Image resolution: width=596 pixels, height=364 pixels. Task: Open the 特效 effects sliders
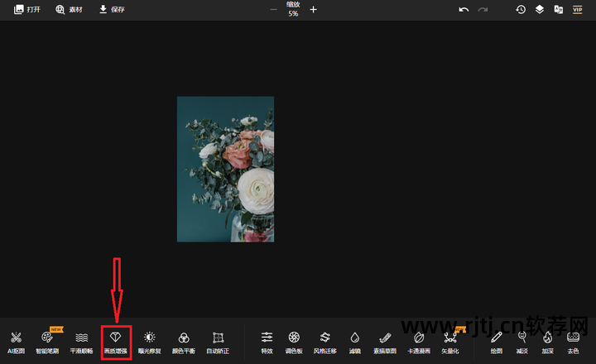pyautogui.click(x=267, y=342)
